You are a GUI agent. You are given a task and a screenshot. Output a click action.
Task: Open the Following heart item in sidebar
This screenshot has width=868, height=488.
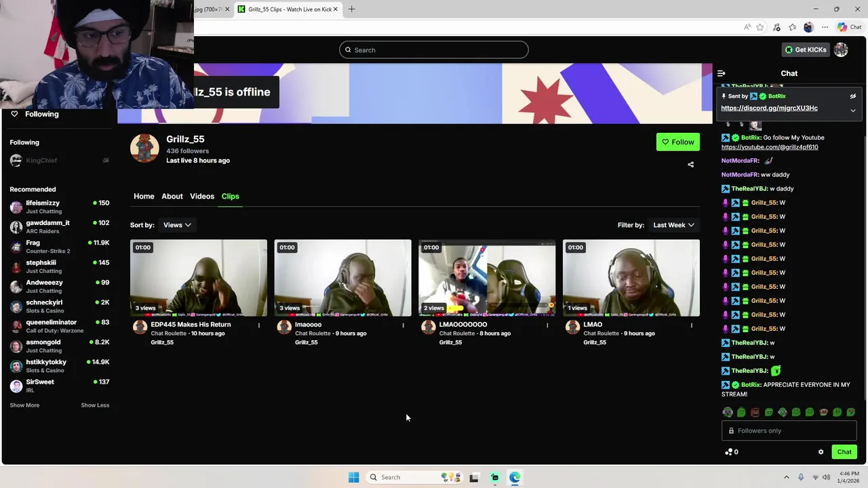35,114
